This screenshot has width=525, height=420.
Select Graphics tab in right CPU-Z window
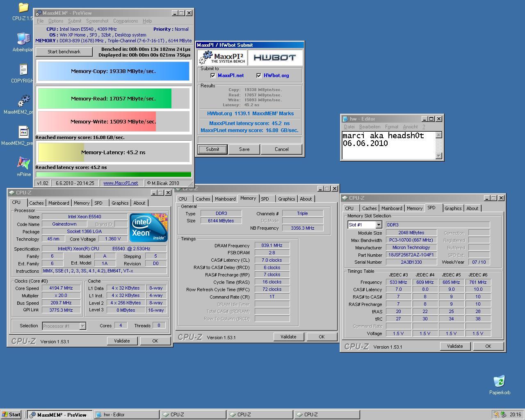[453, 208]
